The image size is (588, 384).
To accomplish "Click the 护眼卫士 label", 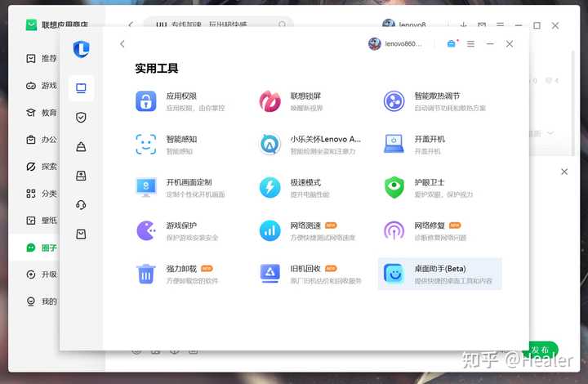I will click(430, 182).
